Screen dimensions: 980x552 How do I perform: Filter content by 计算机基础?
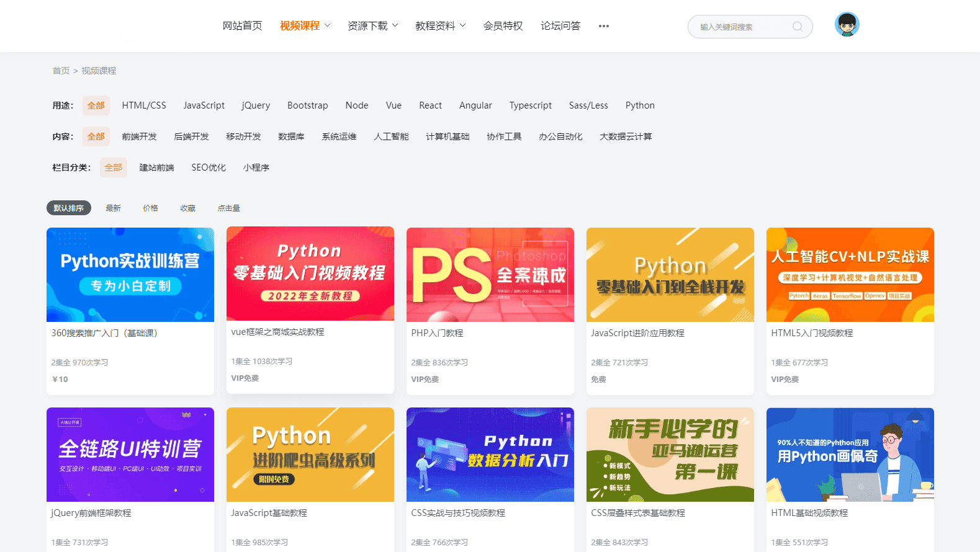[447, 136]
